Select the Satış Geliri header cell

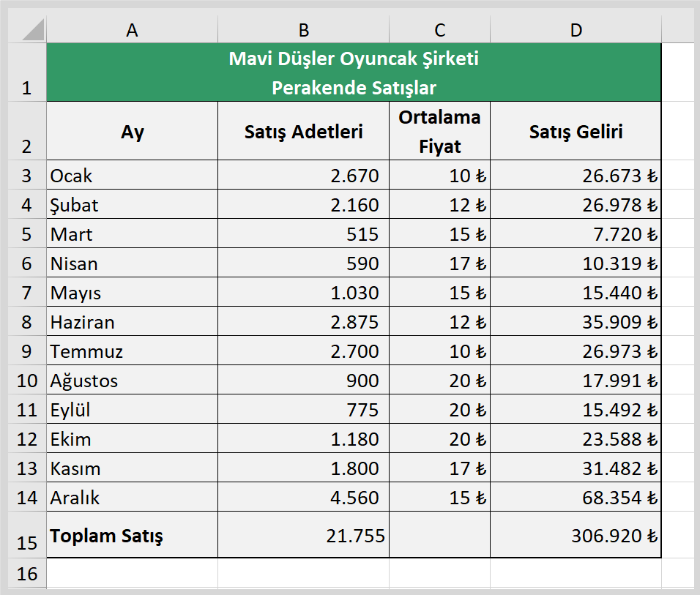(x=576, y=131)
